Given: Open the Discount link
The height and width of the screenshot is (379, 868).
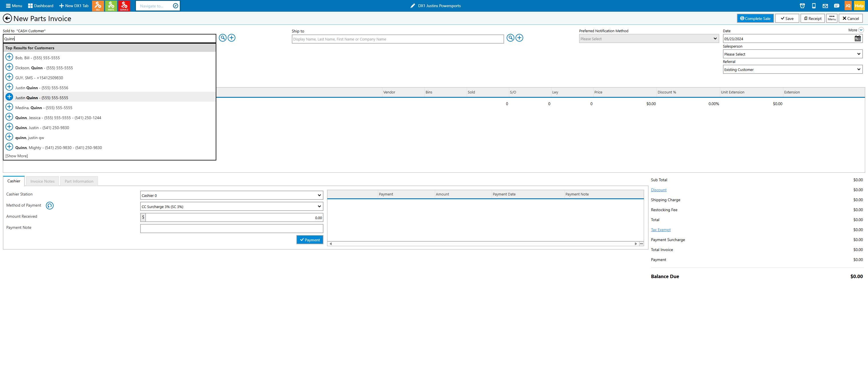Looking at the screenshot, I should tap(659, 190).
